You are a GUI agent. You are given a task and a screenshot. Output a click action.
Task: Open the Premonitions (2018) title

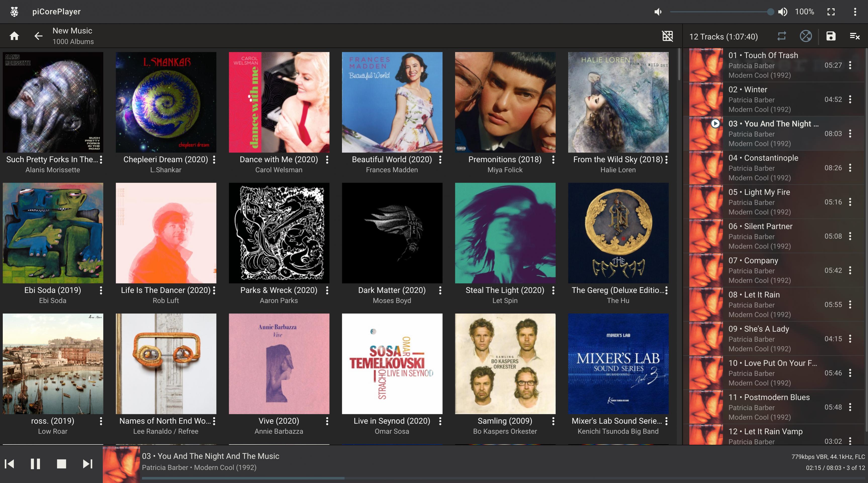[x=505, y=159]
